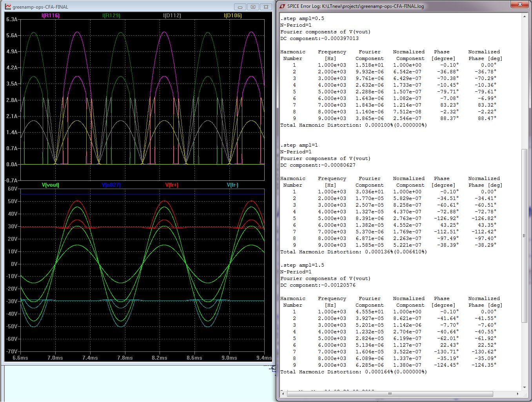Close the greenamp-ops-CFA-FINAL waveform window
The width and height of the screenshot is (532, 402).
click(266, 7)
